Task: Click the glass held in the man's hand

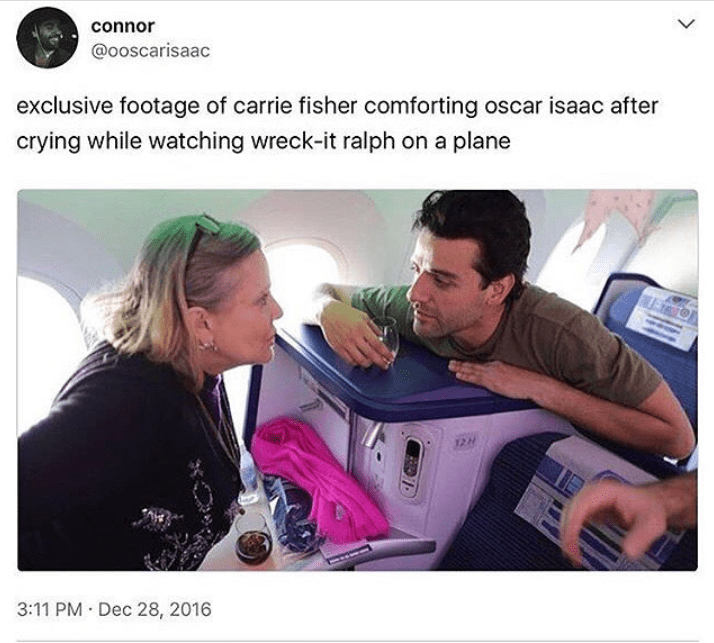Action: coord(384,339)
